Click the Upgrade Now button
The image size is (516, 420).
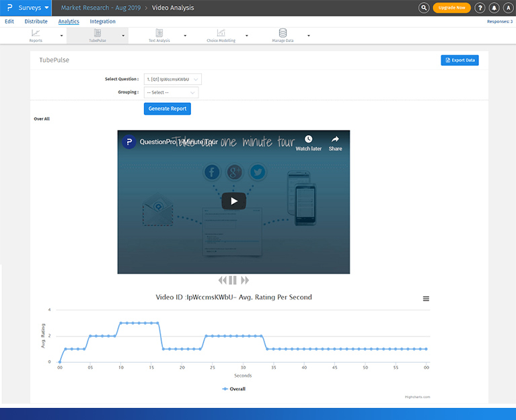(451, 7)
